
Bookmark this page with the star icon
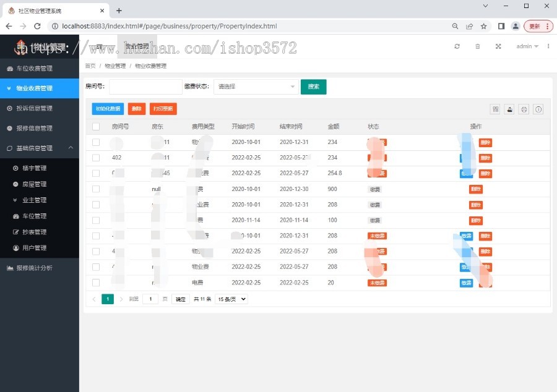coord(483,26)
